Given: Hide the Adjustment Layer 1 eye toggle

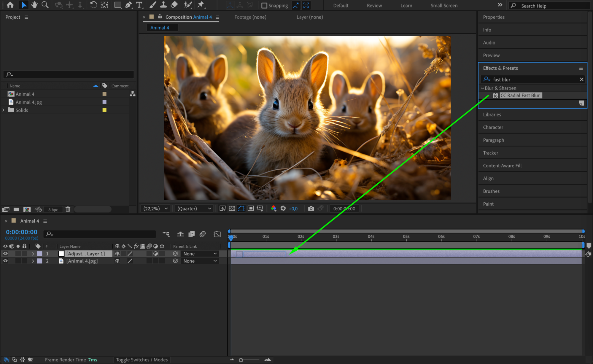Looking at the screenshot, I should click(5, 254).
